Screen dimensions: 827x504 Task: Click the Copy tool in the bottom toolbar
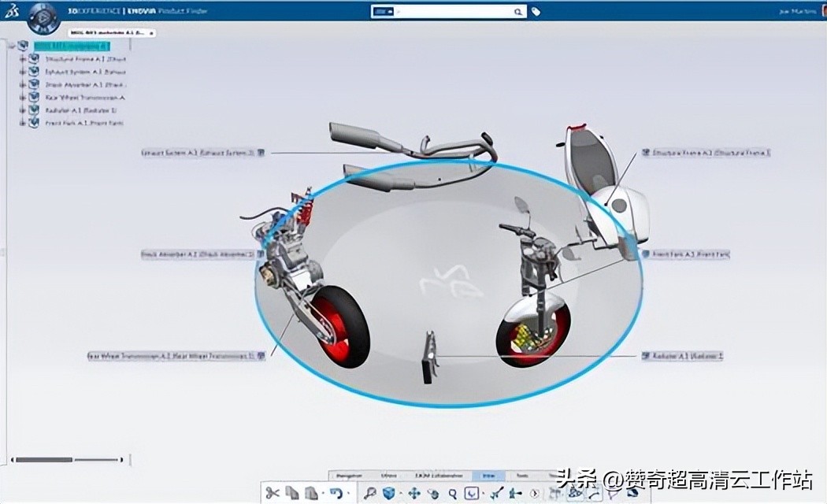tap(291, 495)
